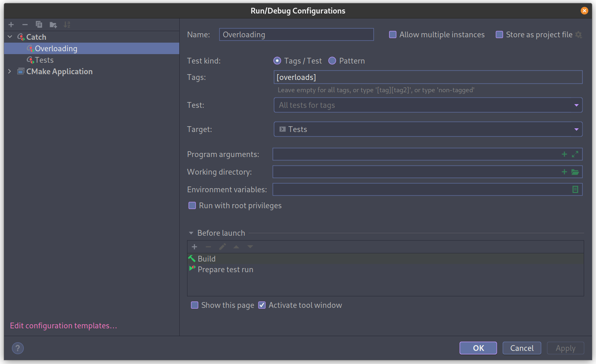Insert macro into Program arguments
This screenshot has width=596, height=364.
pyautogui.click(x=564, y=154)
